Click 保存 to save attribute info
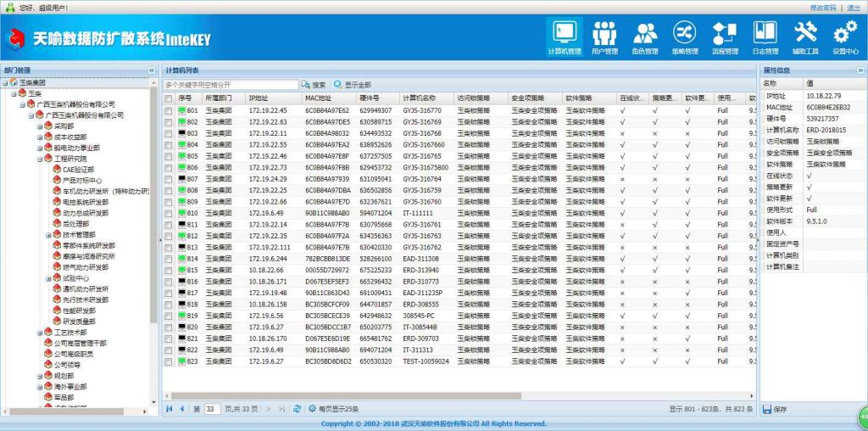The height and width of the screenshot is (431, 868). tap(775, 410)
